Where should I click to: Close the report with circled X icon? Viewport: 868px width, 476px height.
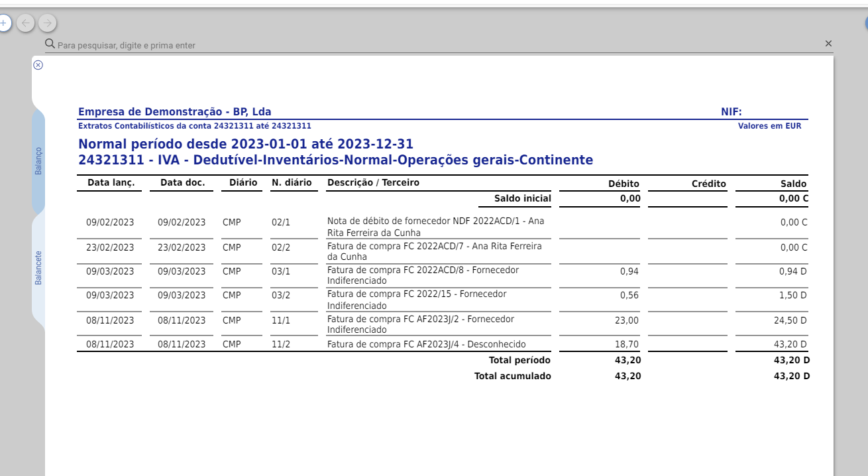(38, 64)
